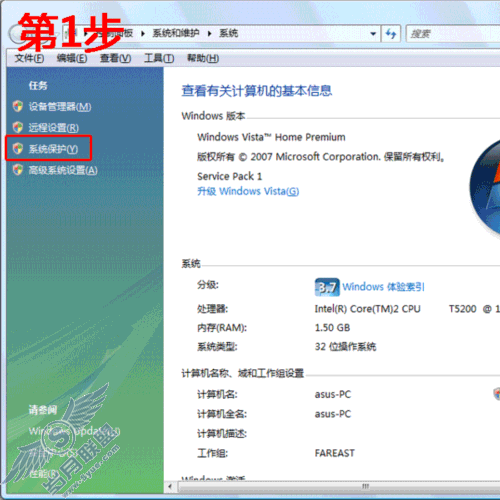Image resolution: width=500 pixels, height=500 pixels.
Task: Click the Windows Vista logo orb
Action: 485,188
